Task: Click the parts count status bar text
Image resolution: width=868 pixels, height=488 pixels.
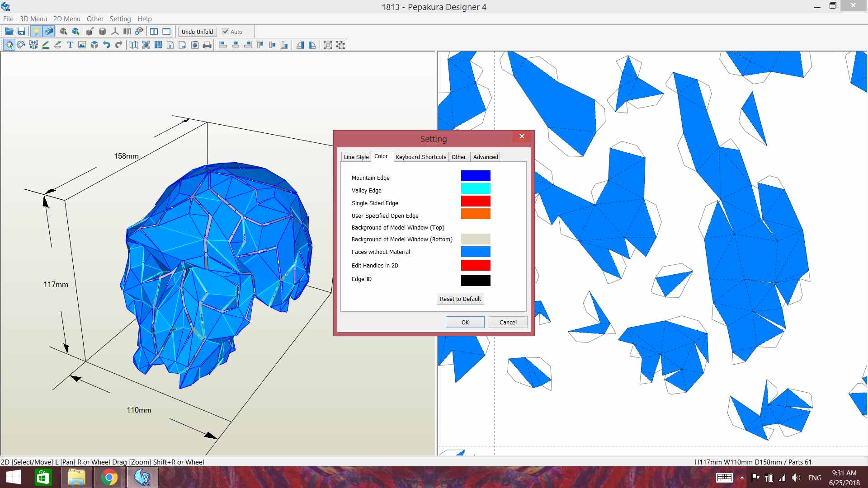Action: (753, 462)
